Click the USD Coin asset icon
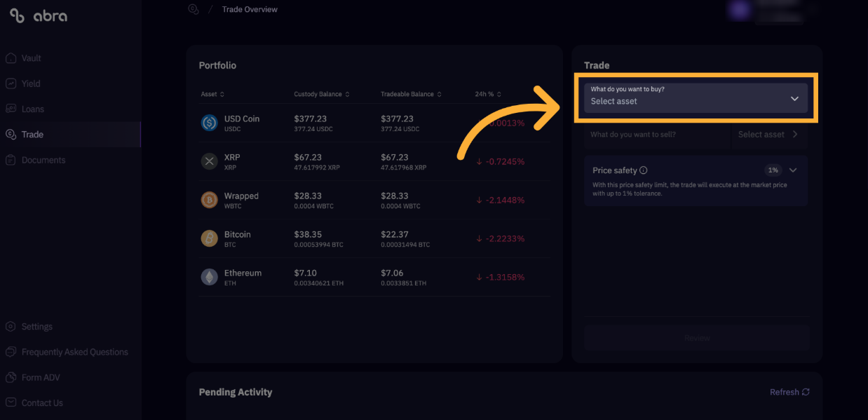This screenshot has height=420, width=868. [x=210, y=123]
